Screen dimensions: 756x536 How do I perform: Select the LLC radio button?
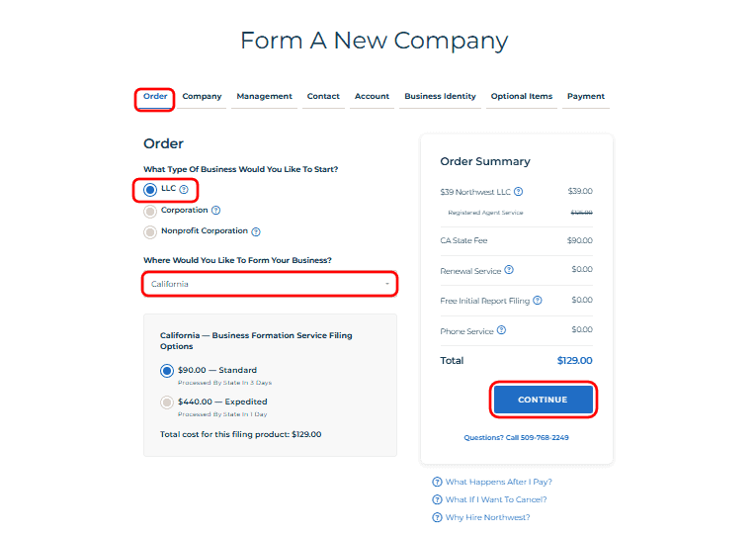[x=150, y=189]
